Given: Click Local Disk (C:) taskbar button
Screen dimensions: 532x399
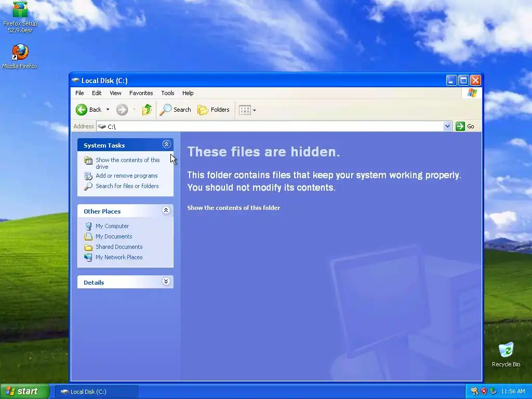Looking at the screenshot, I should [96, 392].
